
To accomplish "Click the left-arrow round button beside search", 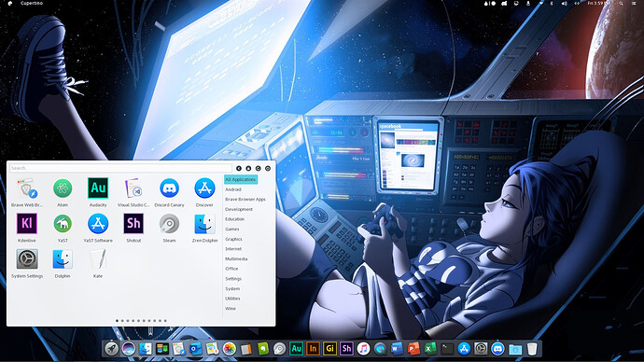I will click(239, 168).
